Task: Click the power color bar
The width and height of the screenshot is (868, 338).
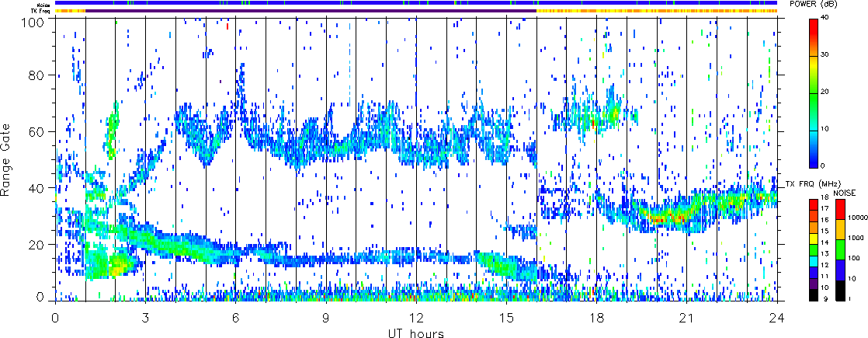Action: (x=813, y=93)
